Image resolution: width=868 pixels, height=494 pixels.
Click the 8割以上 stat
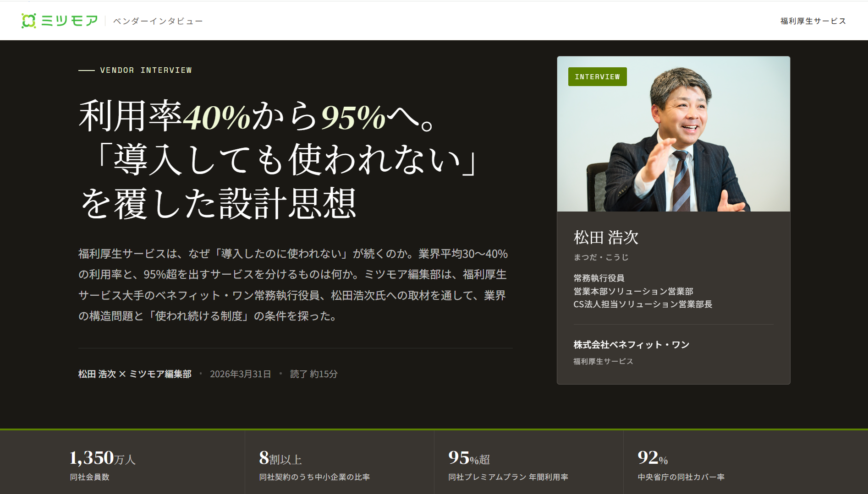(280, 458)
